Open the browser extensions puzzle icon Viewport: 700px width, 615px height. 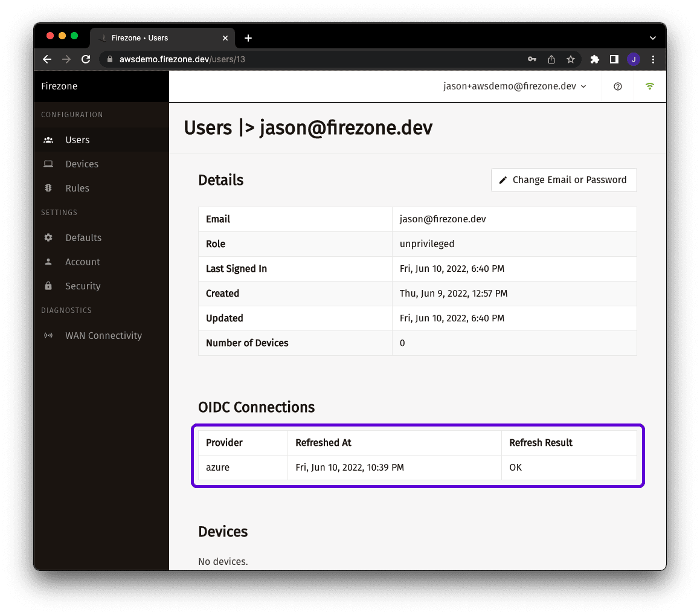594,59
